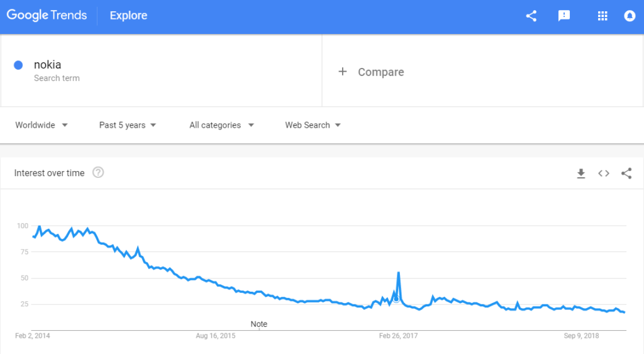Open the embed code icon
The height and width of the screenshot is (354, 644).
pos(604,174)
